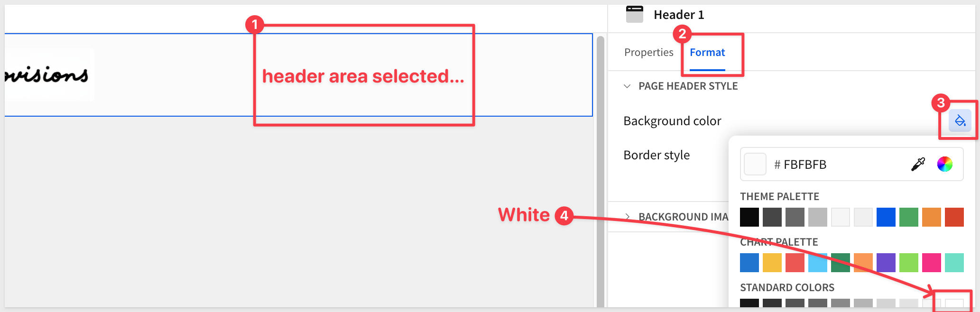Select white in standard colors
Image resolution: width=980 pixels, height=312 pixels.
[x=954, y=303]
